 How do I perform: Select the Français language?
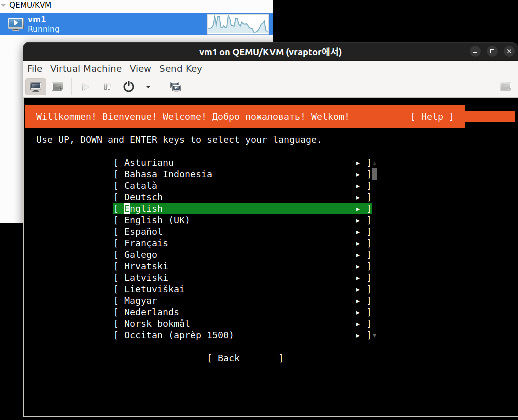tap(242, 243)
